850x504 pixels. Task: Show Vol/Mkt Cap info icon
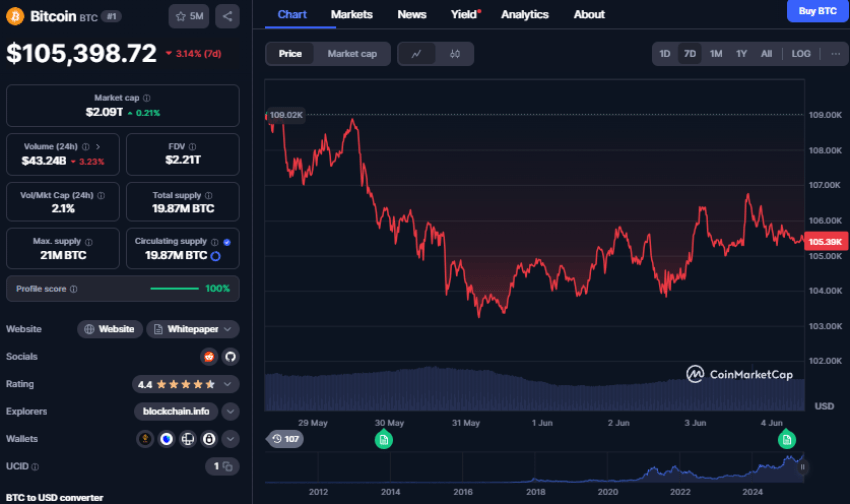click(x=101, y=196)
